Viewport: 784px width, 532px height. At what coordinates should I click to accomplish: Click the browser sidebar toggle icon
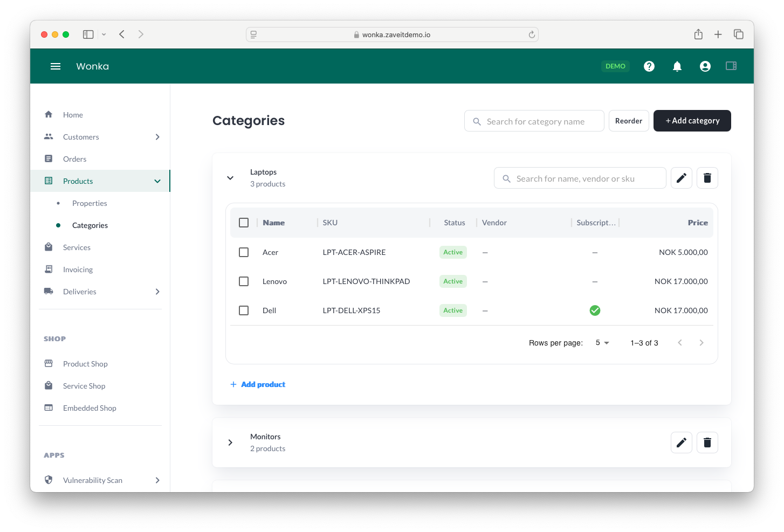pos(88,34)
